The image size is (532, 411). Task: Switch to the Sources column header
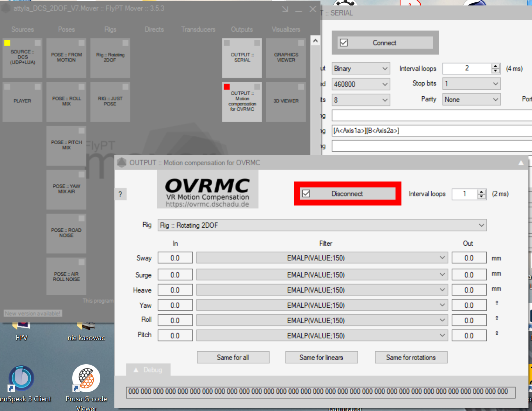pyautogui.click(x=22, y=29)
